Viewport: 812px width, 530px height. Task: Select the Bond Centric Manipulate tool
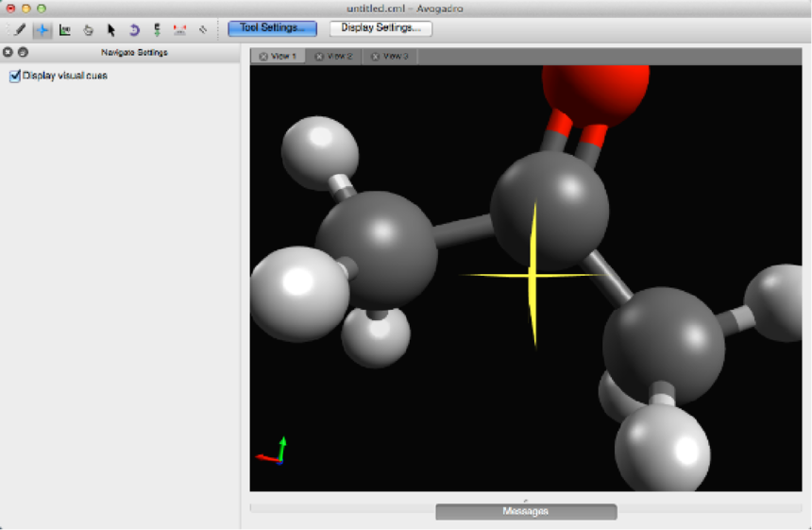coord(65,29)
